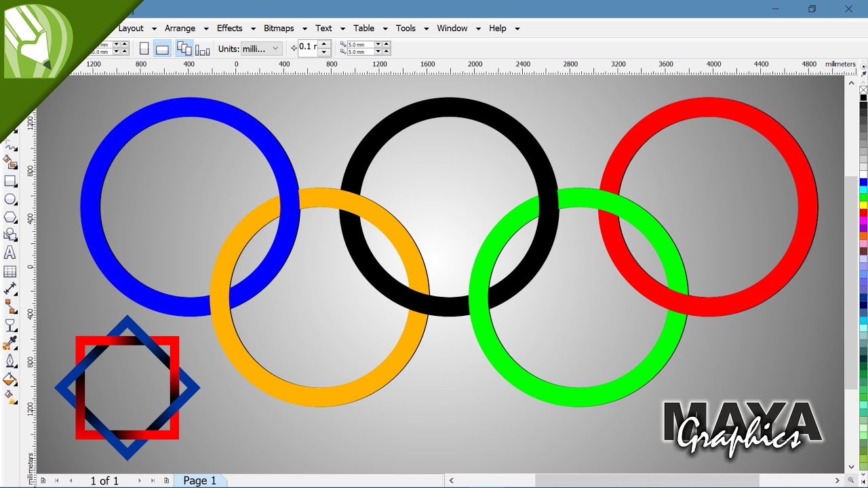Go to the previous page
The width and height of the screenshot is (868, 488).
coord(71,481)
